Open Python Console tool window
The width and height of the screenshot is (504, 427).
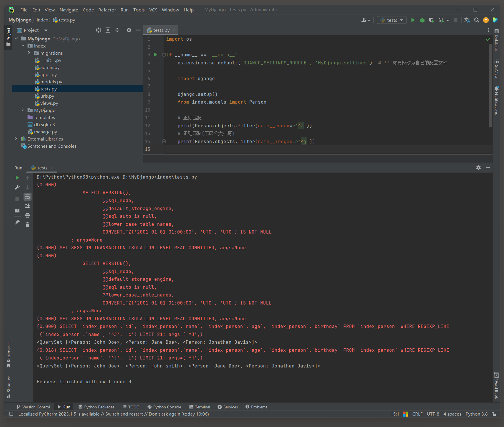(164, 407)
